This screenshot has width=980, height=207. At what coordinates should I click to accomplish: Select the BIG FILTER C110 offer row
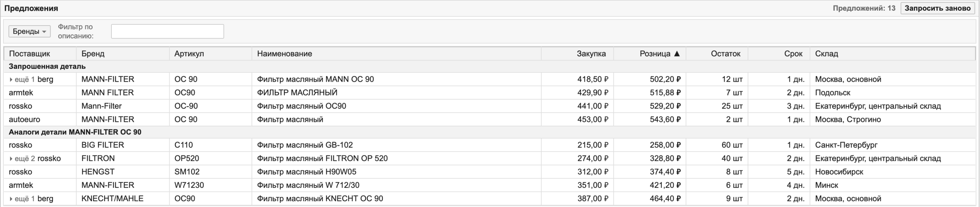pyautogui.click(x=490, y=145)
